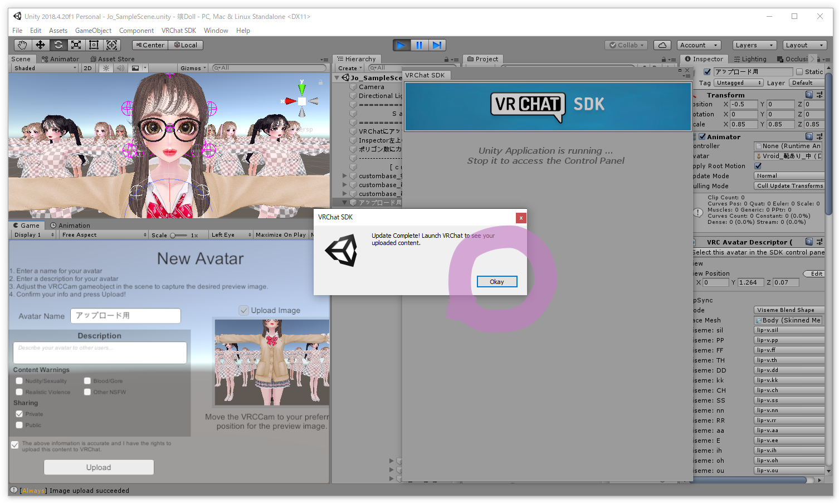Image resolution: width=839 pixels, height=504 pixels.
Task: Check the Nudity/Sexuality content warning
Action: pyautogui.click(x=19, y=381)
